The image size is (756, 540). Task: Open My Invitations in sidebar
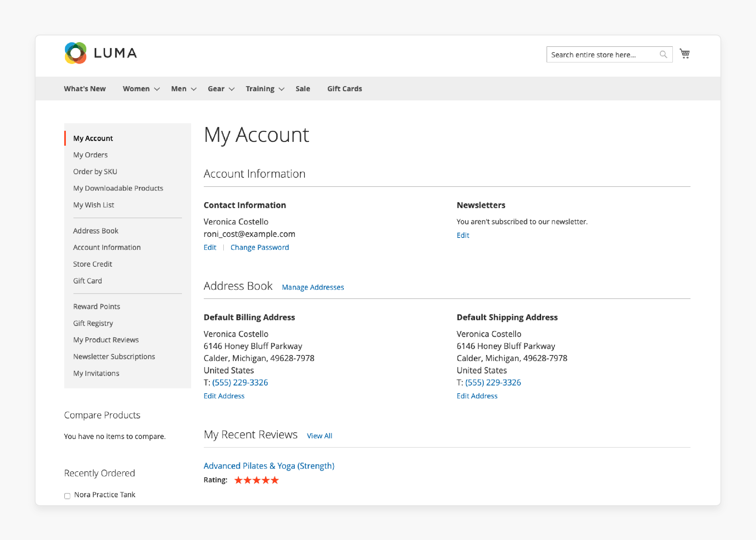96,373
